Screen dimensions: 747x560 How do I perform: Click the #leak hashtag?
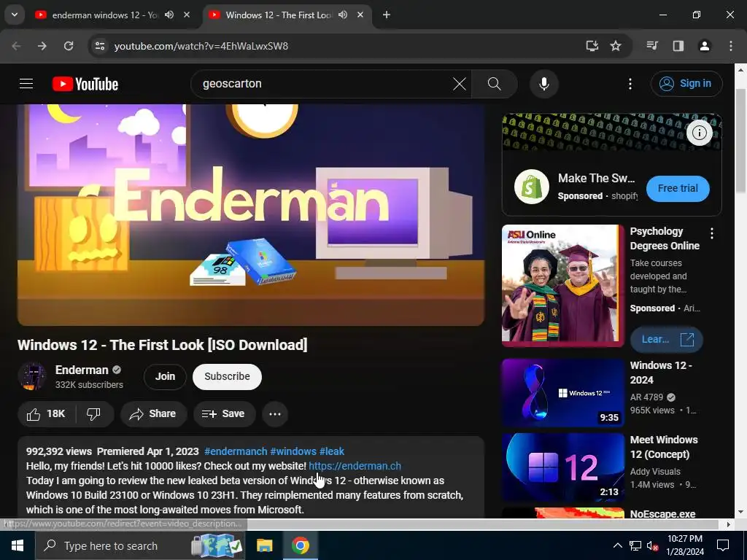click(x=332, y=451)
